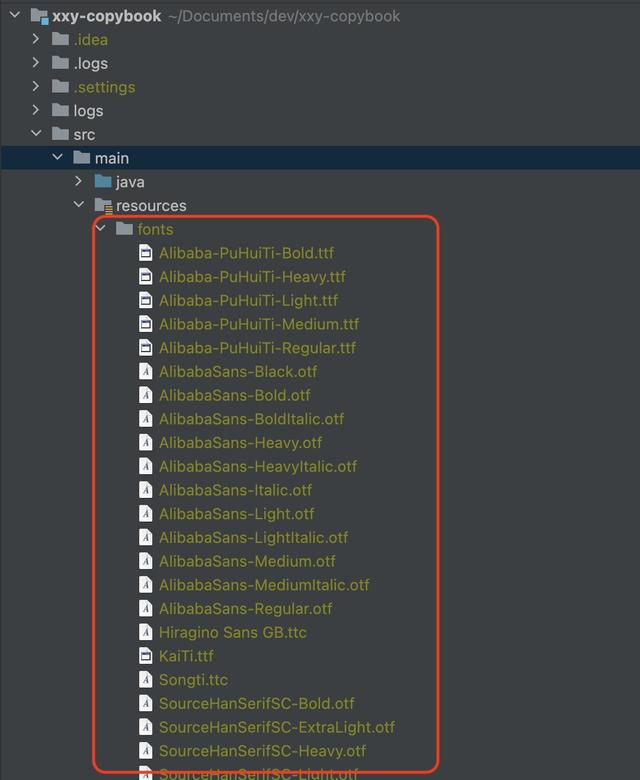This screenshot has width=640, height=780.
Task: Expand the logs folder chevron
Action: coord(36,110)
